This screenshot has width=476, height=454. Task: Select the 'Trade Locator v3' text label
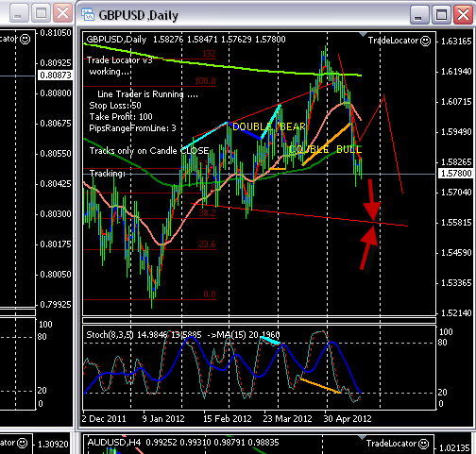tap(120, 60)
